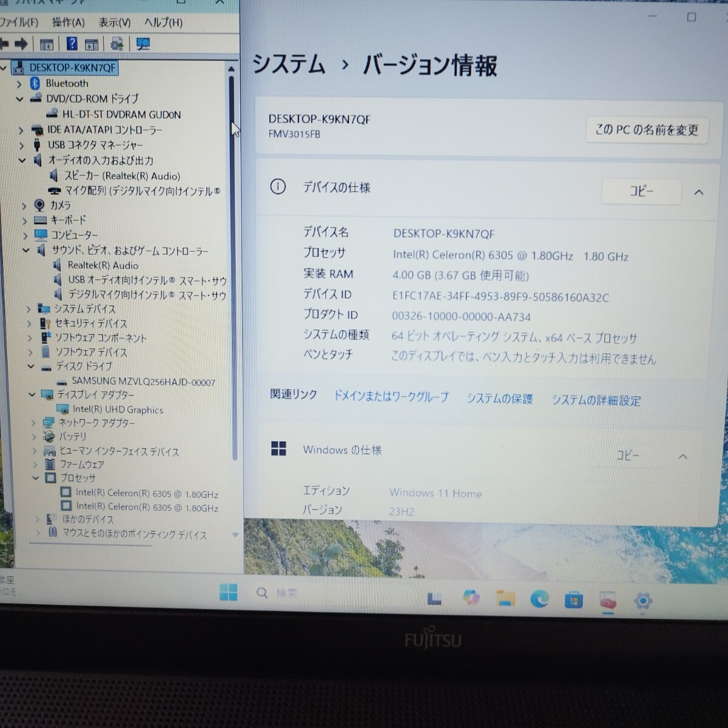Click the info icon beside デバイスの仕様
Screen dimensions: 728x728
click(x=277, y=186)
